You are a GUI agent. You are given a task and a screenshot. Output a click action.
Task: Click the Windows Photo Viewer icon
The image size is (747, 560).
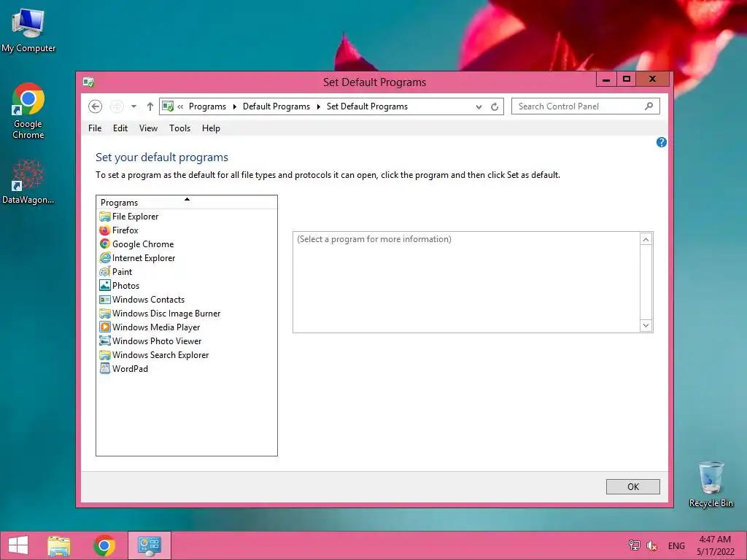pyautogui.click(x=105, y=341)
